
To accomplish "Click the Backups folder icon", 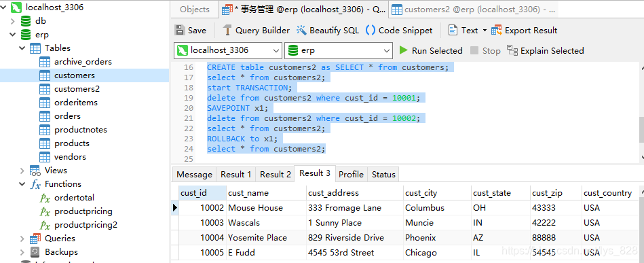I will 35,252.
